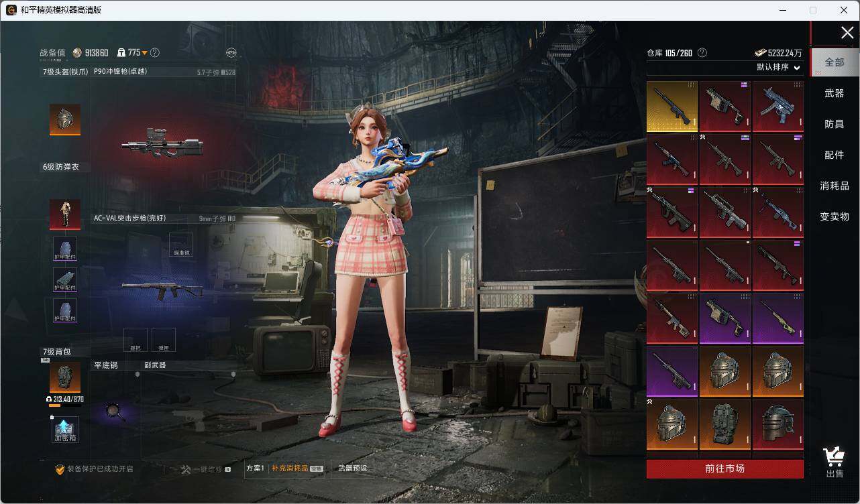Switch to the 消耗品 consumables tab
Viewport: 860px width, 504px height.
(x=834, y=186)
